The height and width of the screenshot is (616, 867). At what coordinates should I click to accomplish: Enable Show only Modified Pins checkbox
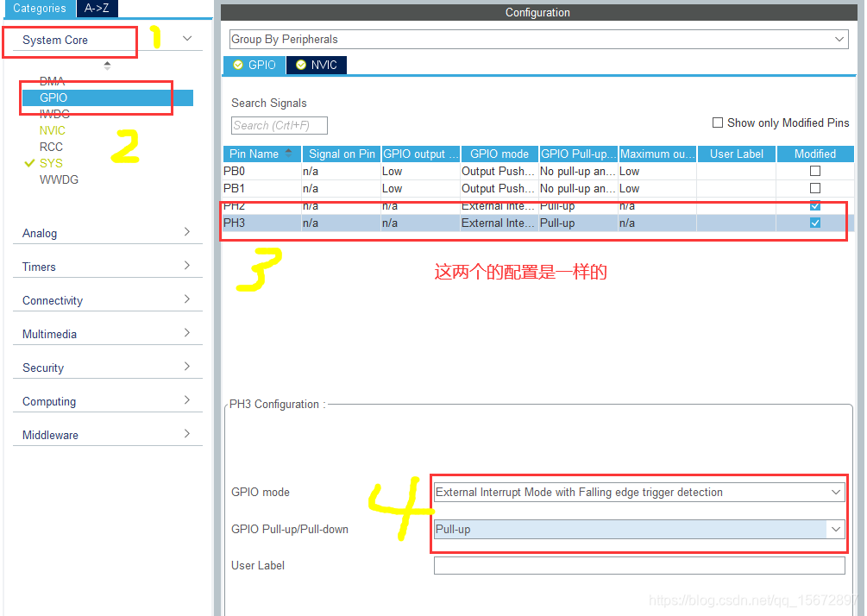tap(718, 123)
